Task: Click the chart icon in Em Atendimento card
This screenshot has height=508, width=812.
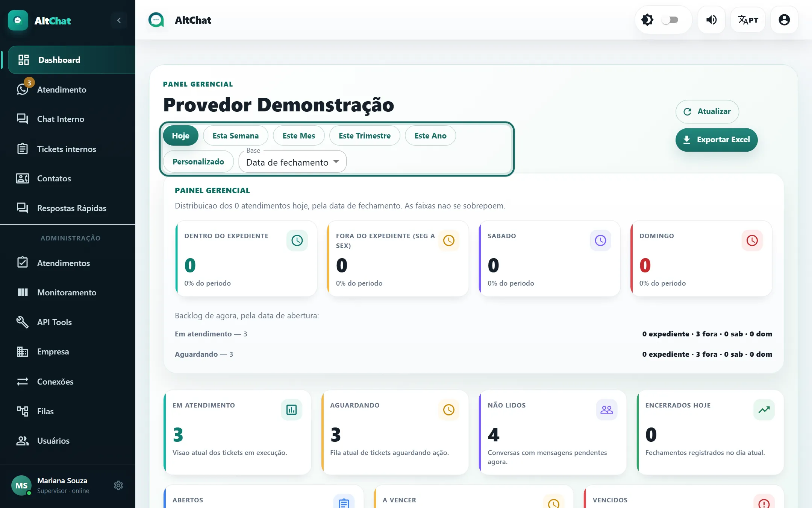Action: click(x=291, y=410)
